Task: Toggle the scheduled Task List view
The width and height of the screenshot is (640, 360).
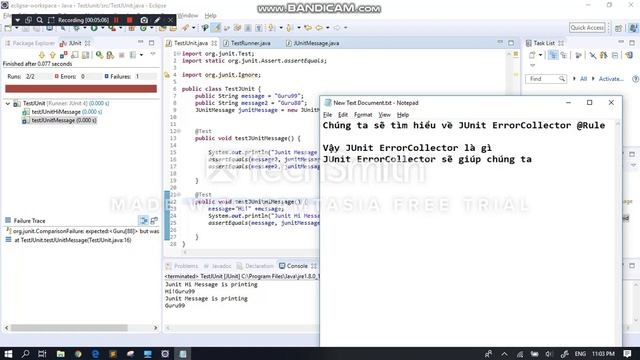Action: [564, 55]
